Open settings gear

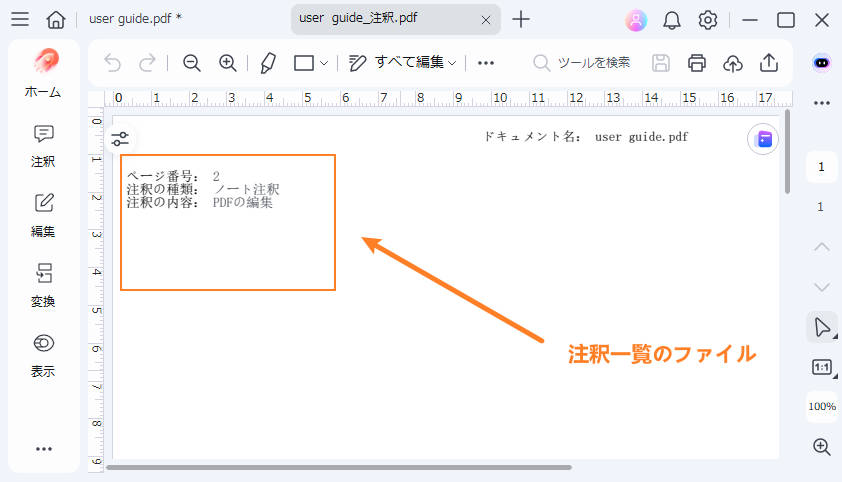(x=708, y=20)
